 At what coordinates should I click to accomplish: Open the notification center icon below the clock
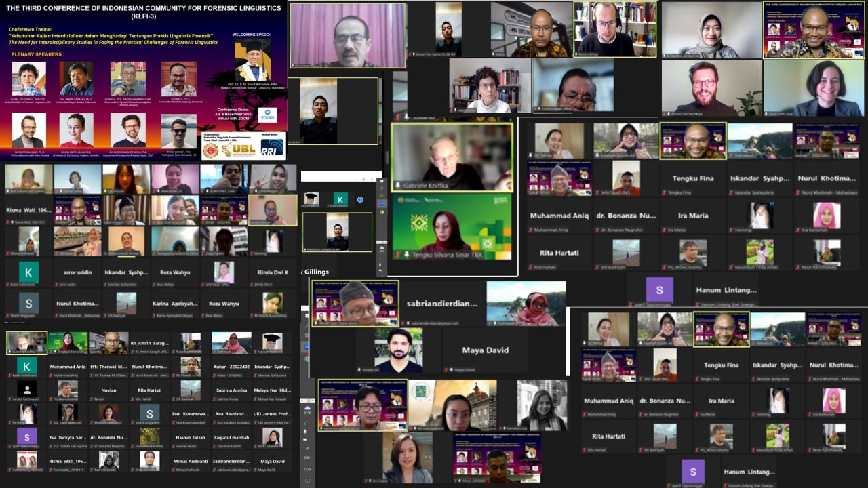point(307,480)
